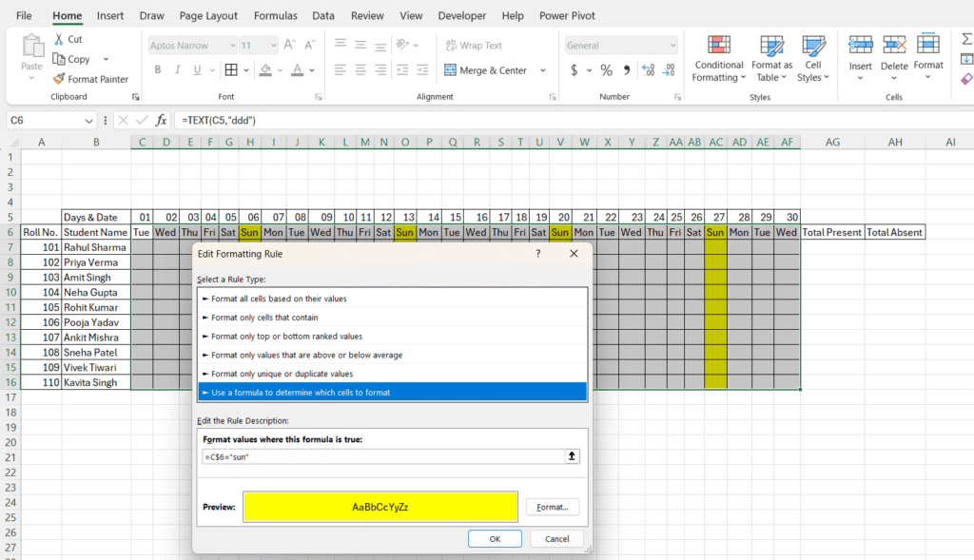974x560 pixels.
Task: Apply Percent Style format
Action: tap(606, 70)
